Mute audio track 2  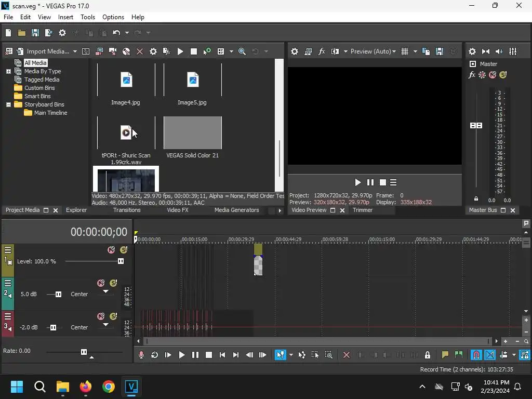[x=101, y=283]
